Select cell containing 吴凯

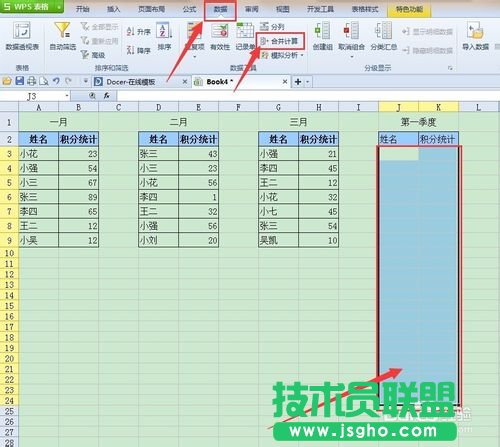click(279, 240)
